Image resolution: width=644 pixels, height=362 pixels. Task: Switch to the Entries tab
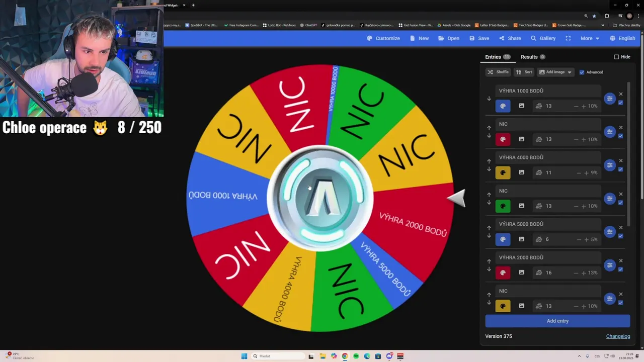pyautogui.click(x=498, y=57)
